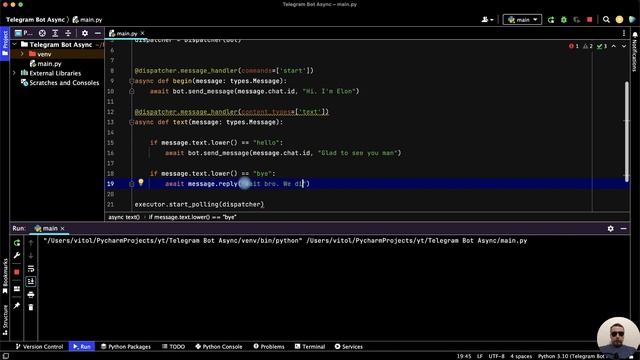This screenshot has width=640, height=360.
Task: Rerun main from the top toolbar
Action: coord(551,20)
